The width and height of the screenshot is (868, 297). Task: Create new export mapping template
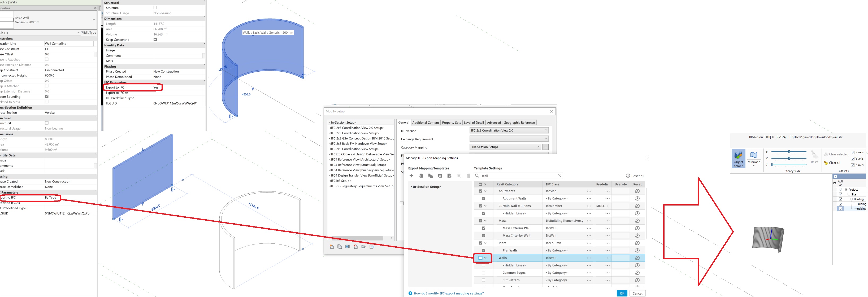click(411, 176)
